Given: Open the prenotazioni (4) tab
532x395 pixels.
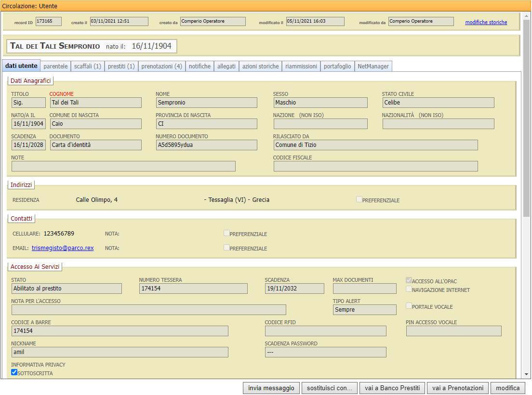Looking at the screenshot, I should (x=161, y=66).
